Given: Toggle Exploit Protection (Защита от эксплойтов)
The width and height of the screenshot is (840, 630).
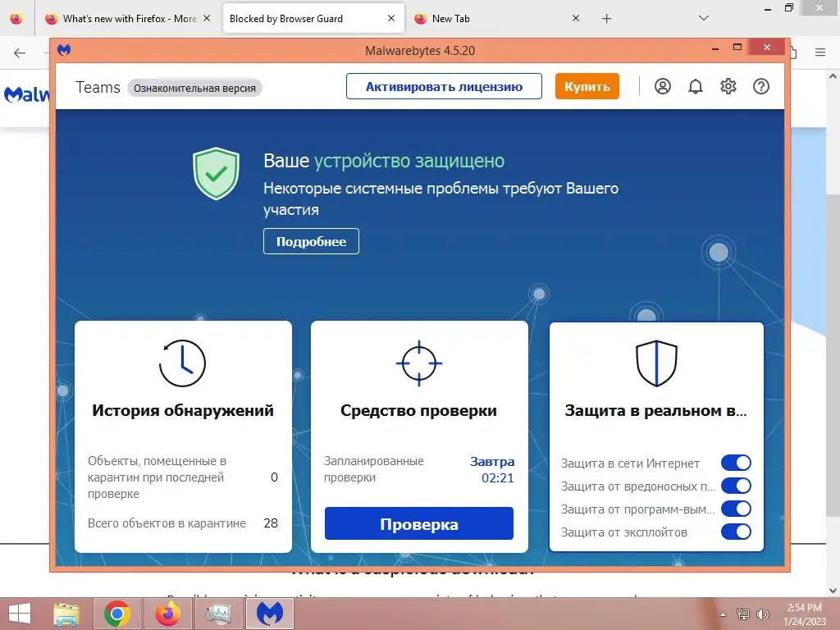Looking at the screenshot, I should click(x=736, y=532).
